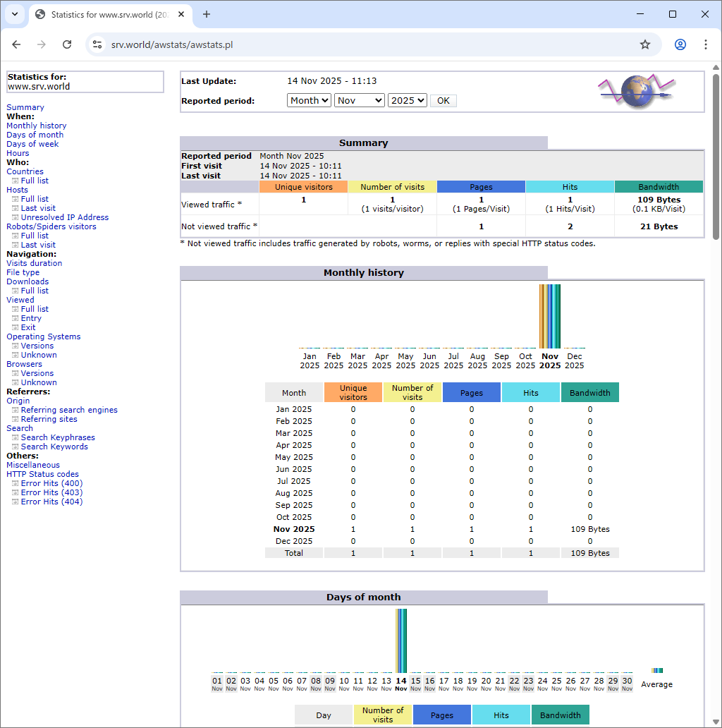Screen dimensions: 722x728
Task: Open the Hosts link
Action: coord(17,190)
